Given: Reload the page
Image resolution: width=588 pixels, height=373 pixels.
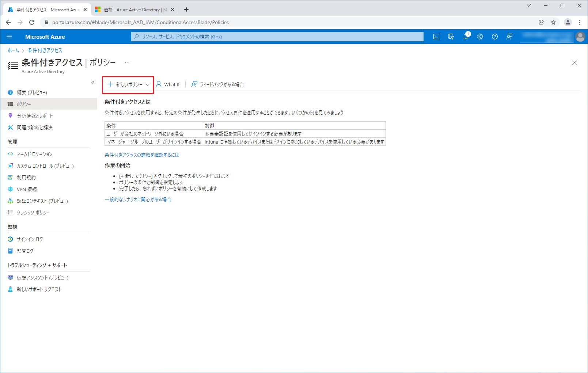Looking at the screenshot, I should pos(32,22).
